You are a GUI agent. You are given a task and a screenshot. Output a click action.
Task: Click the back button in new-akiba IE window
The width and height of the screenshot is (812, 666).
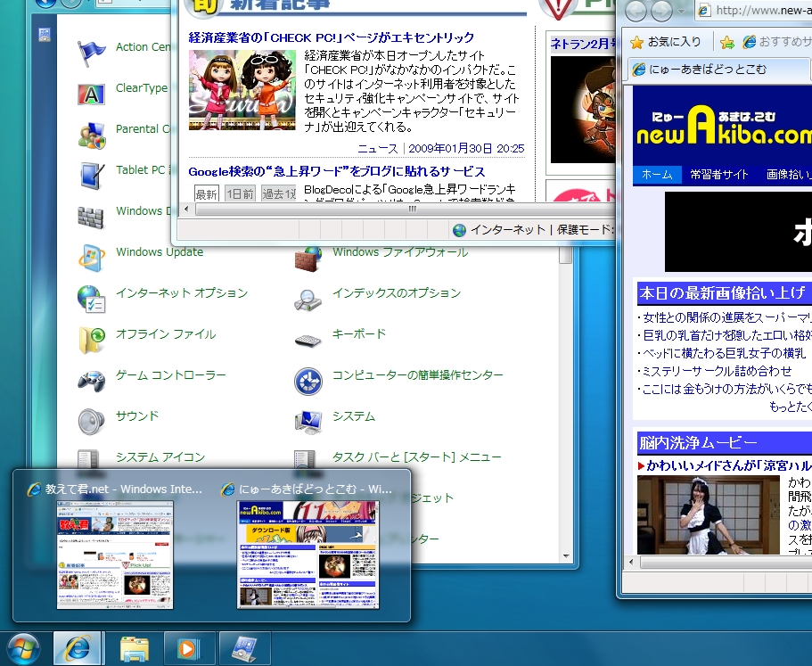636,11
